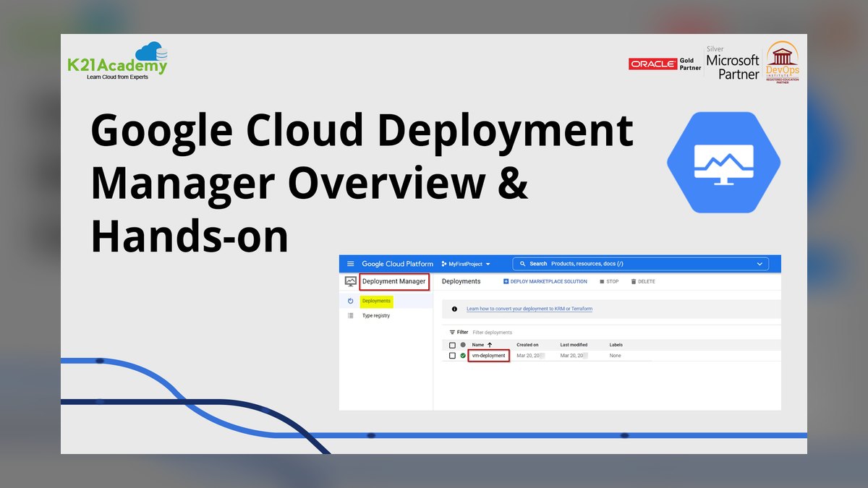Open the KRM or Terraform conversion link
The image size is (868, 488).
[x=529, y=309]
